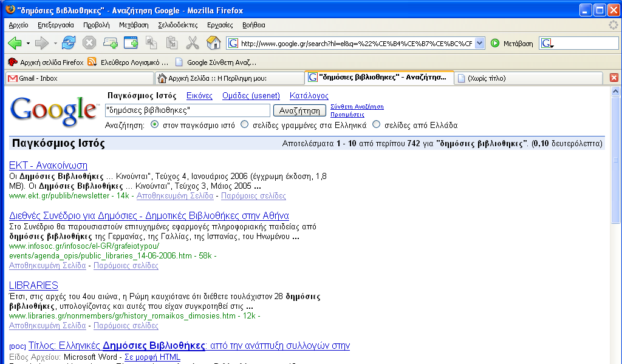
Task: Open the LIBRARIES result link
Action: [x=33, y=285]
